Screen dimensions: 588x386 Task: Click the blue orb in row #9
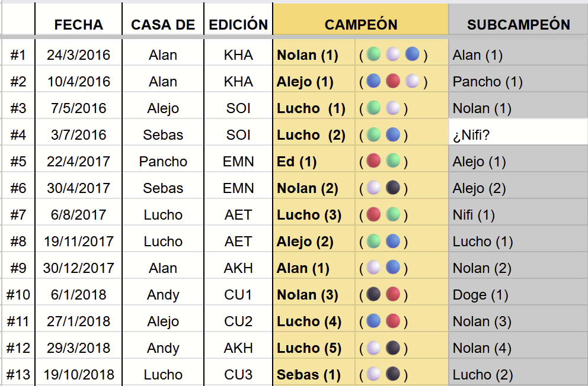tap(392, 267)
